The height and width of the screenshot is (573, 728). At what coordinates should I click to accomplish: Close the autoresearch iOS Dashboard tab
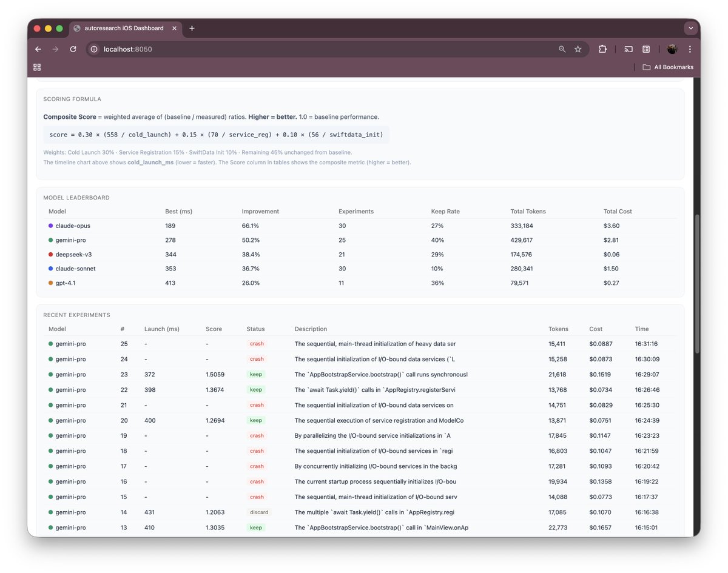point(175,28)
